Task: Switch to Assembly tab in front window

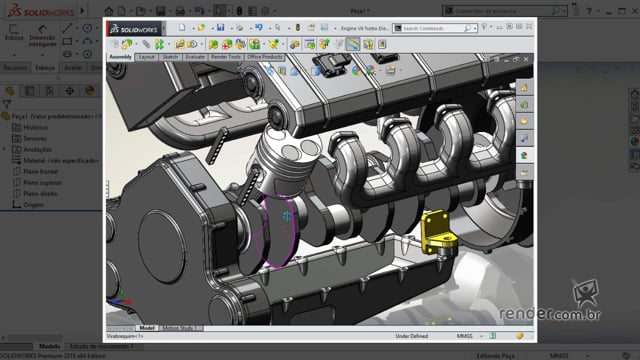Action: [x=120, y=57]
